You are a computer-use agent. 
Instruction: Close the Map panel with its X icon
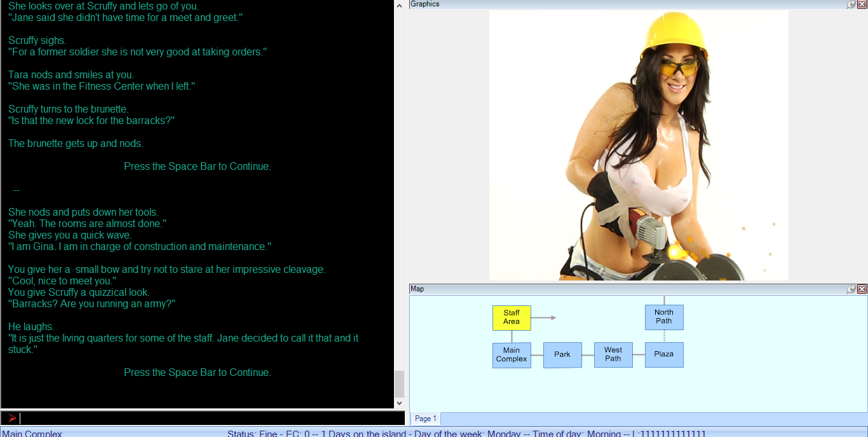pos(862,289)
